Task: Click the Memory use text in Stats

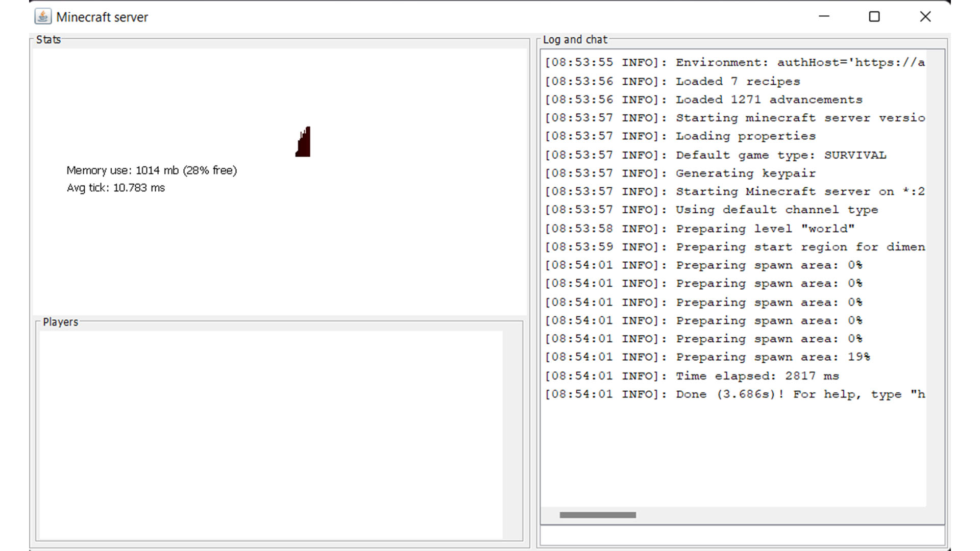Action: pos(152,170)
